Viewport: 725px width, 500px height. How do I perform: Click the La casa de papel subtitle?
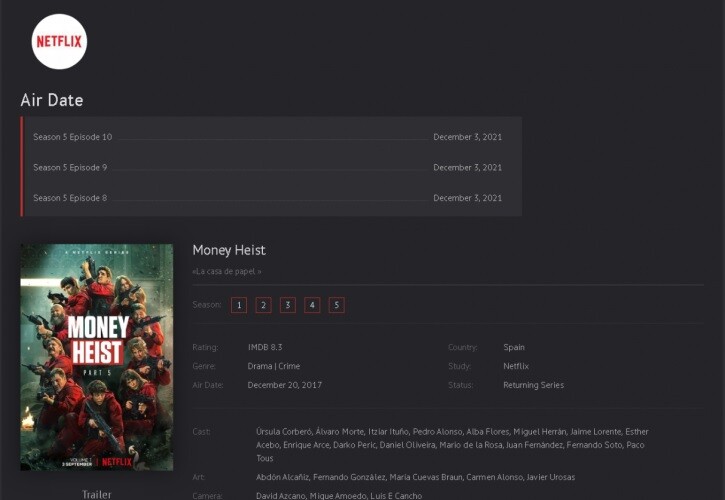tap(227, 272)
